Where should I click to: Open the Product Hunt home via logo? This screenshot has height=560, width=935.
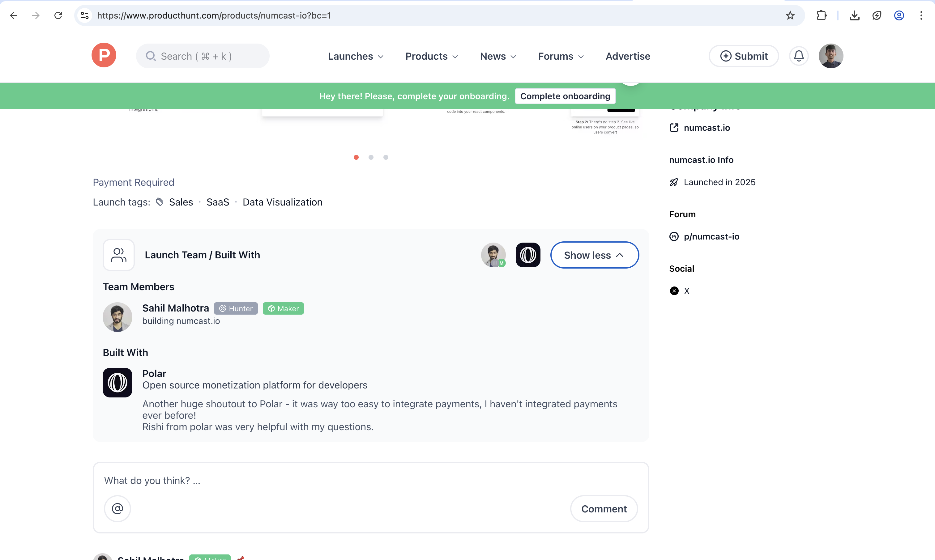coord(104,55)
